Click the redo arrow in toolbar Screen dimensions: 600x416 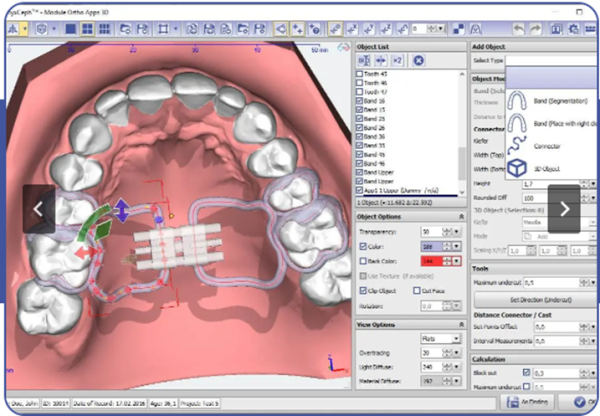click(x=536, y=29)
